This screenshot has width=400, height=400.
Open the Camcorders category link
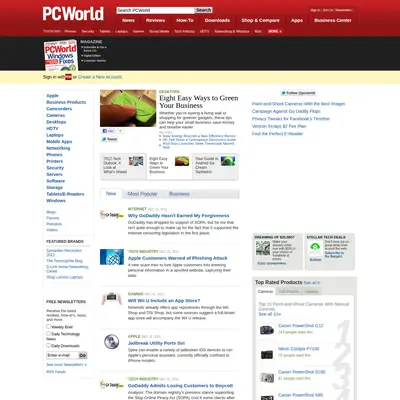click(x=59, y=109)
